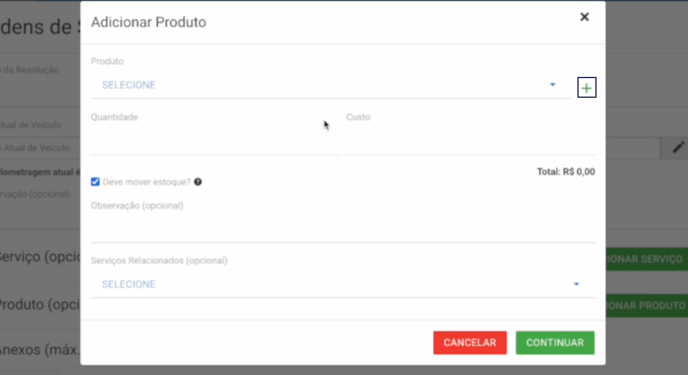
Task: Toggle the Deve mover estoque checkbox
Action: (x=95, y=182)
